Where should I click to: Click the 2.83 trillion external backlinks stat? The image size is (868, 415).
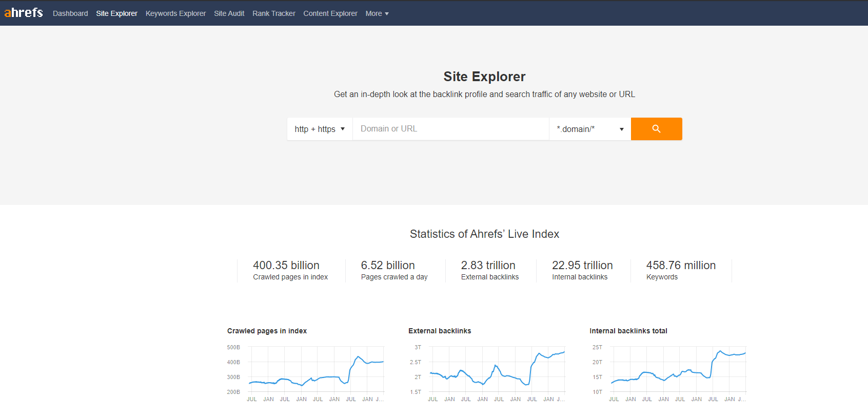(490, 270)
